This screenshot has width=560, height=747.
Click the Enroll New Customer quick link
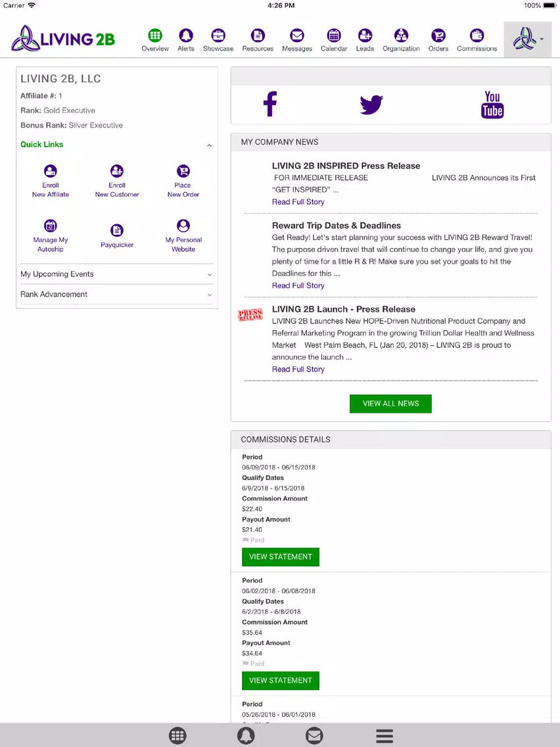click(117, 181)
